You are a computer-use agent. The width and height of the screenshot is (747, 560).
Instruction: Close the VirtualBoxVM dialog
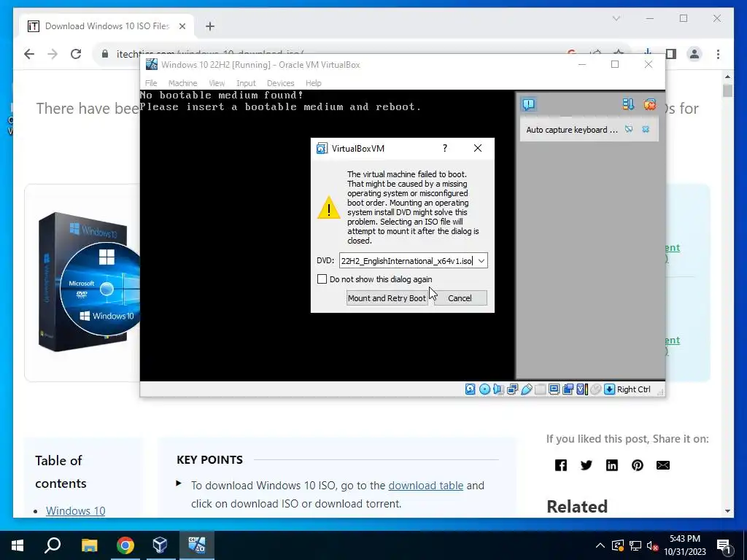(x=478, y=148)
